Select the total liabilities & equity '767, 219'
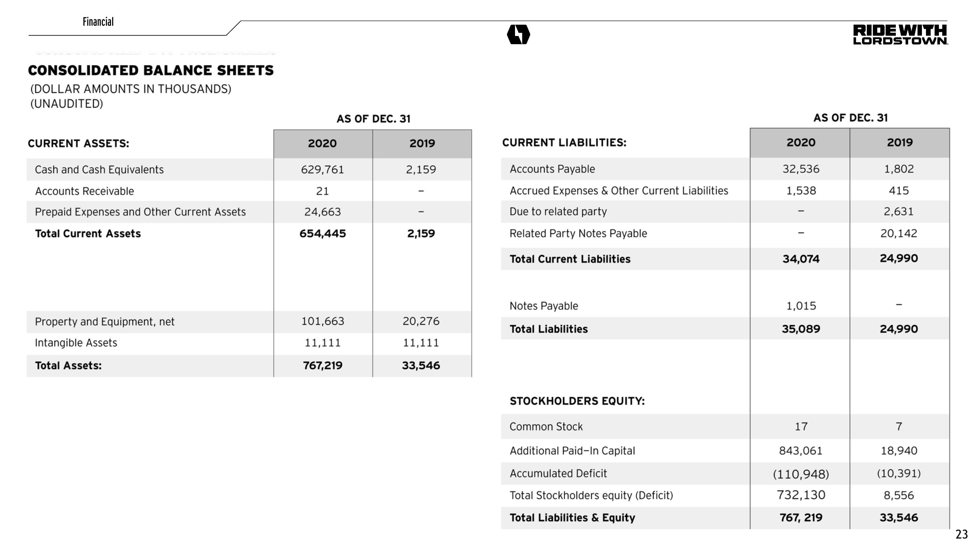980x551 pixels. pos(801,518)
